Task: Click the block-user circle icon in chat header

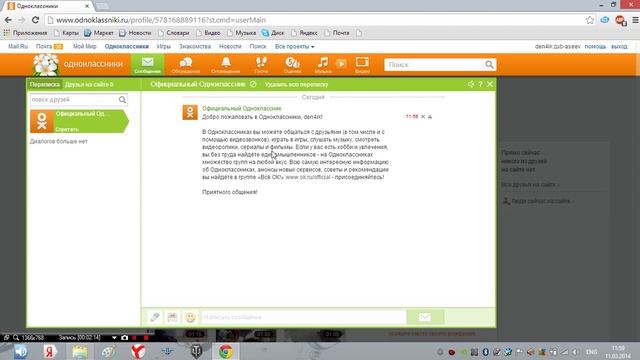Action: tap(253, 84)
